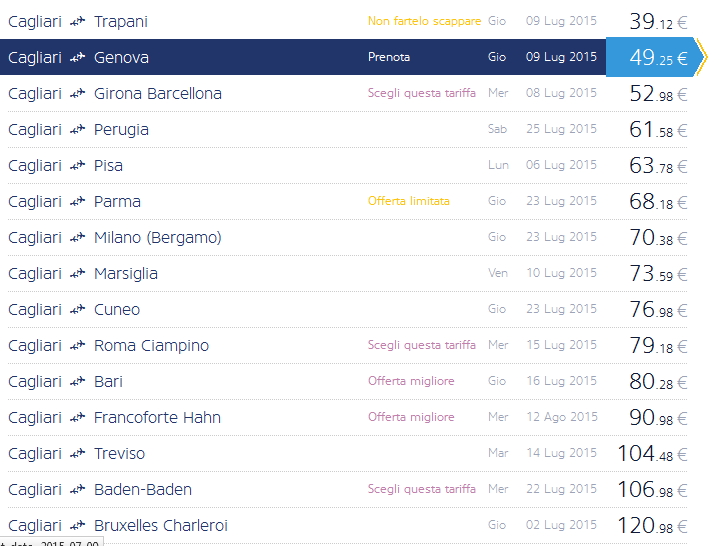Image resolution: width=724 pixels, height=546 pixels.
Task: Click the Non fartelo scappare Trapani label
Action: pyautogui.click(x=424, y=21)
